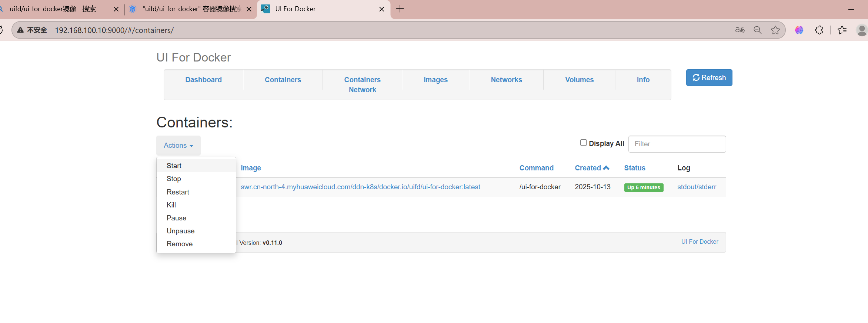Open the Info tab

click(643, 80)
